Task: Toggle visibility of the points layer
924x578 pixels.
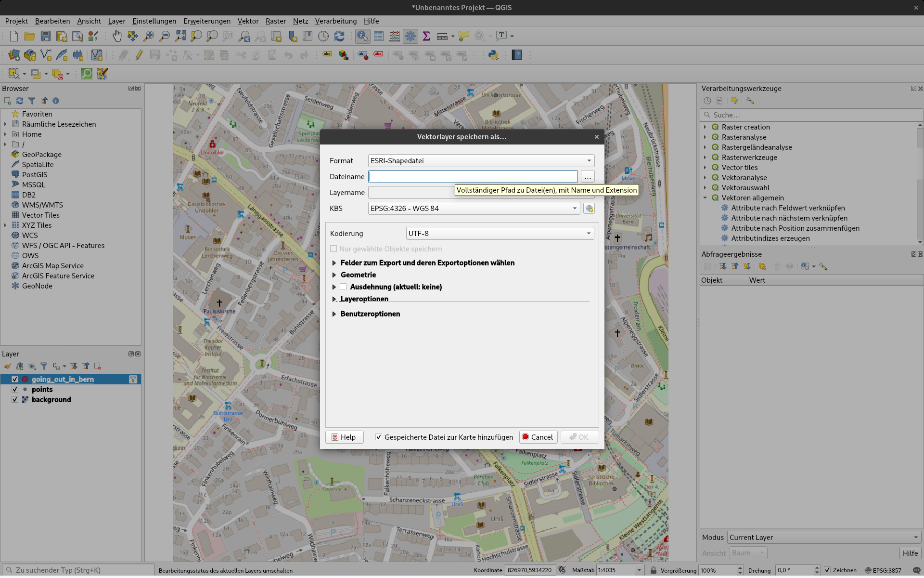Action: (x=15, y=390)
